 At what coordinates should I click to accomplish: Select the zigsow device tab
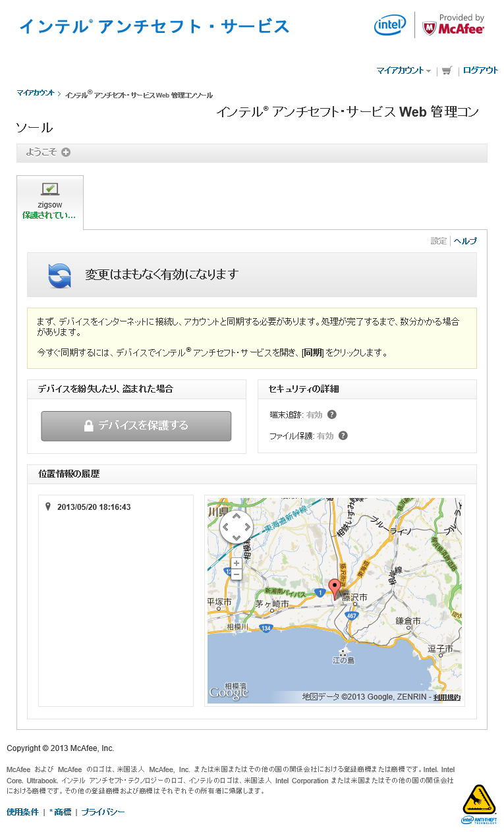pos(50,202)
